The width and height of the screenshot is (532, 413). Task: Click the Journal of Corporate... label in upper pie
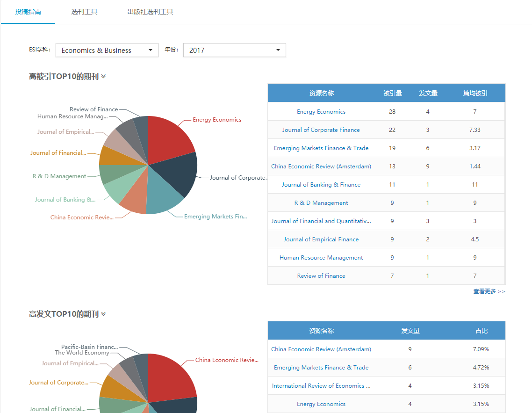click(x=238, y=177)
